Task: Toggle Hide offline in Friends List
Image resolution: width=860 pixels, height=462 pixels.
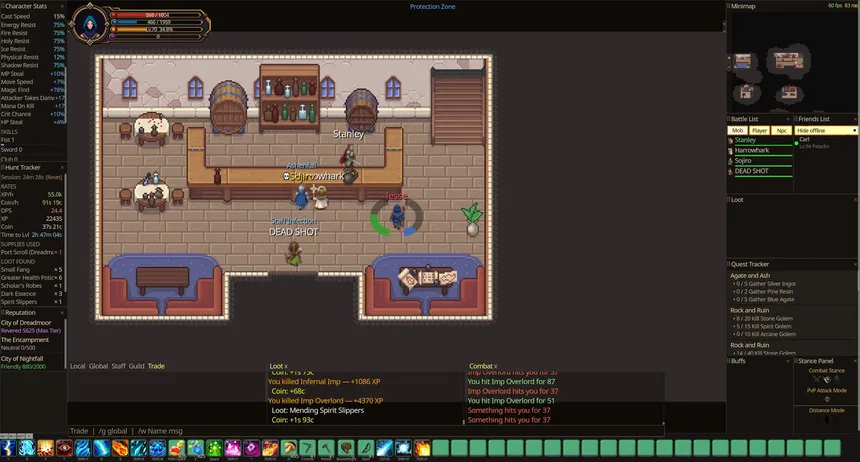Action: 825,131
